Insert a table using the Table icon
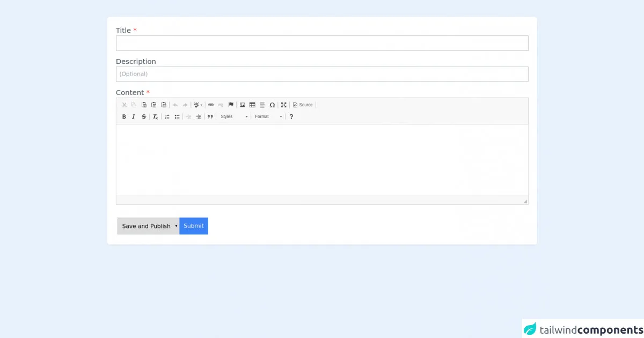 coord(252,105)
